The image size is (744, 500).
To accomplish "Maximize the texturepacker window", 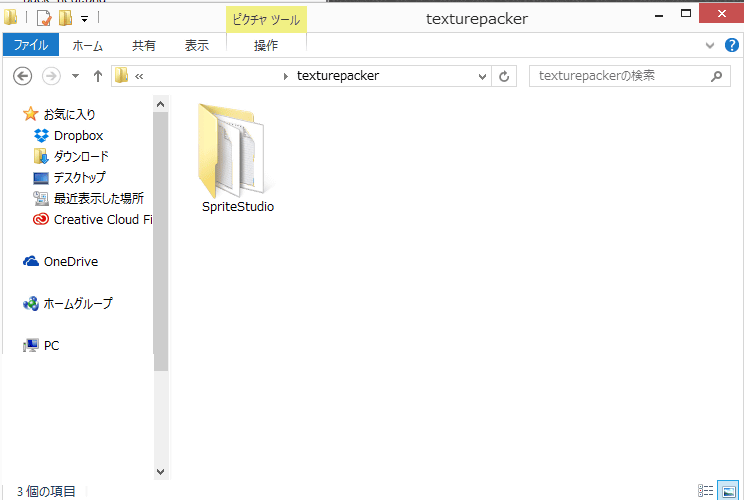I will [x=686, y=14].
